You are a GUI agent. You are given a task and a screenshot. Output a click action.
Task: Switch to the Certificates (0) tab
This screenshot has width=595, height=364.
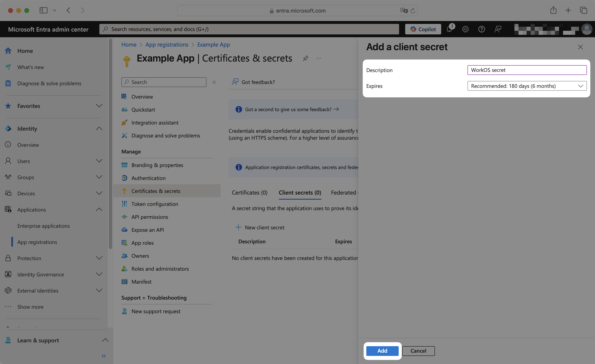tap(250, 193)
